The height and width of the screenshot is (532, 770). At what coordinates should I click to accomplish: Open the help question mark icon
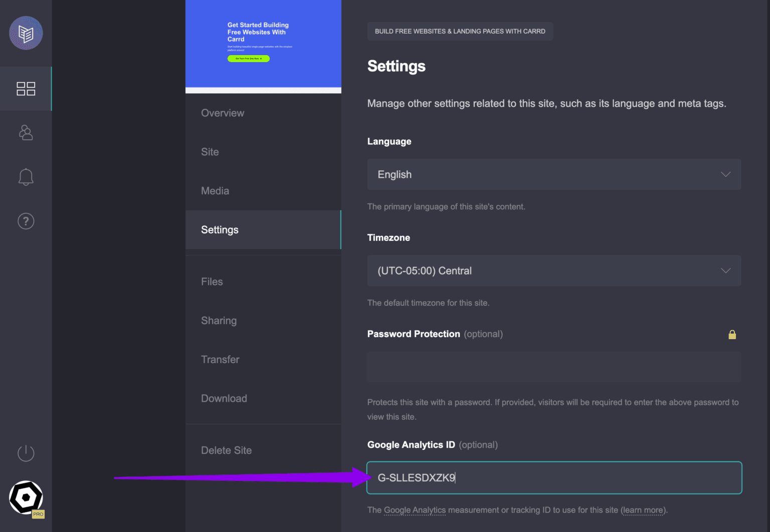click(x=26, y=221)
